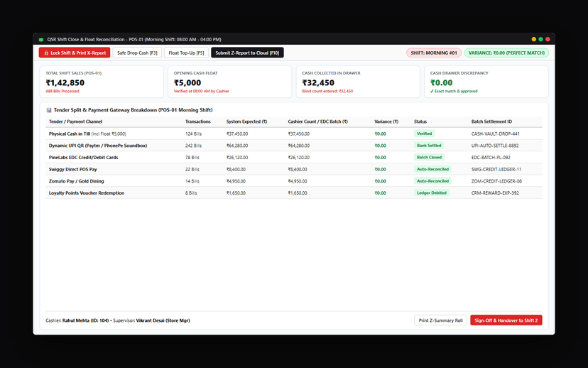Click the Variance (₹) column header

coord(386,121)
